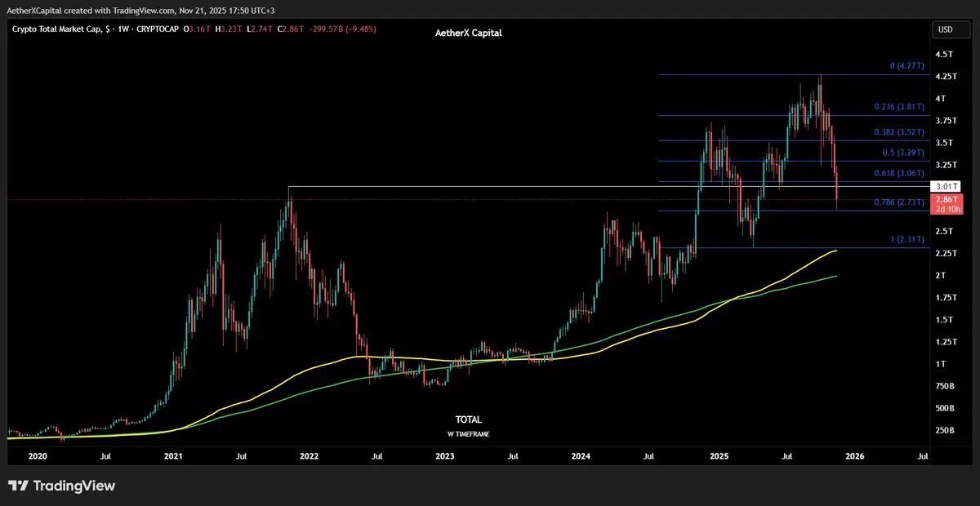Viewport: 980px width, 506px height.
Task: Click the 1.25T price axis label
Action: click(947, 342)
